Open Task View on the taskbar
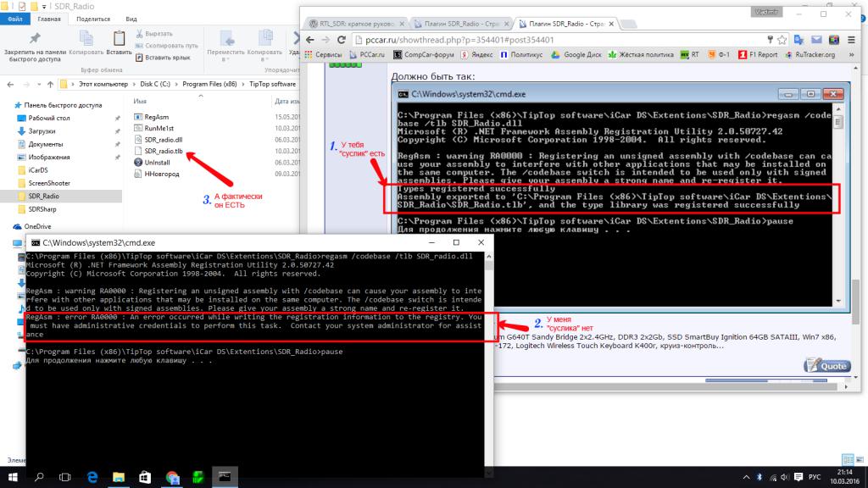 tap(64, 477)
